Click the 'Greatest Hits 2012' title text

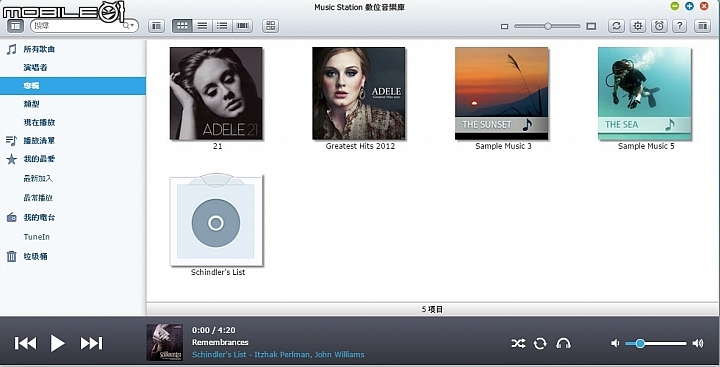[360, 146]
